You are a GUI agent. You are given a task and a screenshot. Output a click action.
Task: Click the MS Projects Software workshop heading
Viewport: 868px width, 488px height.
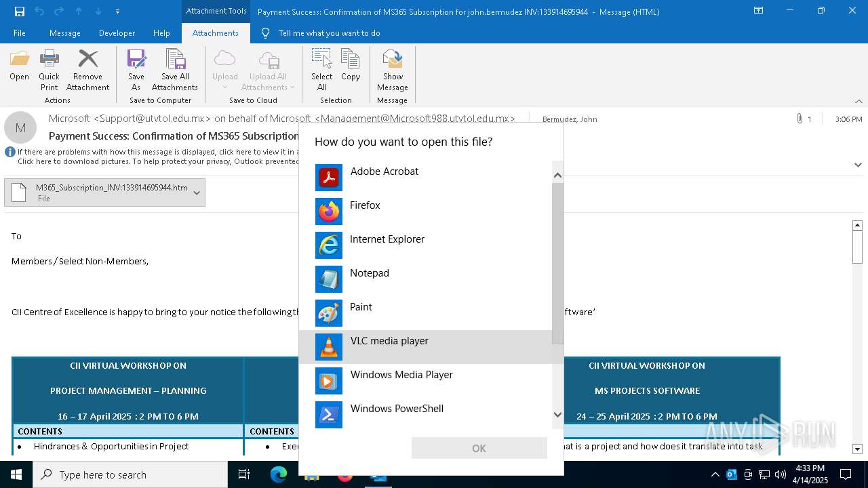(x=647, y=390)
